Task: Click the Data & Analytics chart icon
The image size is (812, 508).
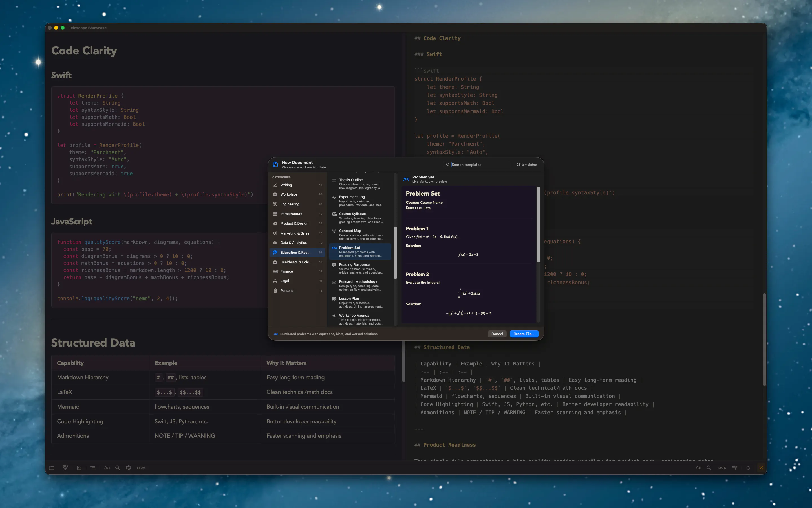Action: tap(275, 243)
